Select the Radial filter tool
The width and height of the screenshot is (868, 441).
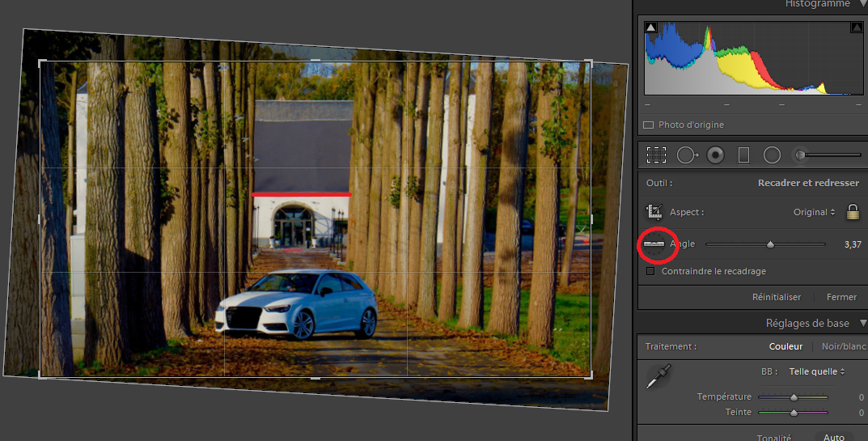click(772, 155)
